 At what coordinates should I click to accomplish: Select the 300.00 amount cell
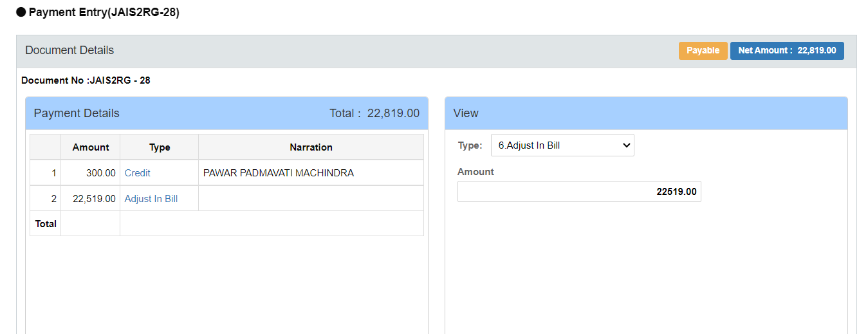91,173
